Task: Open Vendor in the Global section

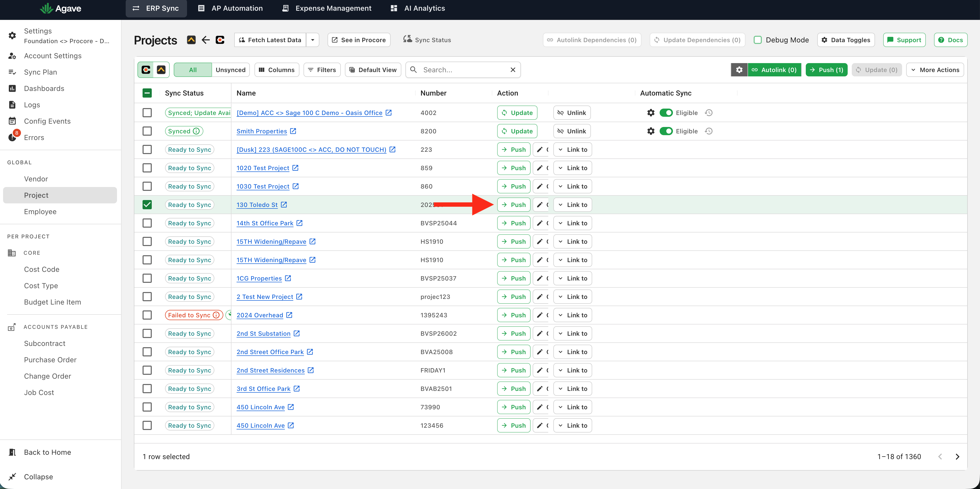Action: click(36, 179)
